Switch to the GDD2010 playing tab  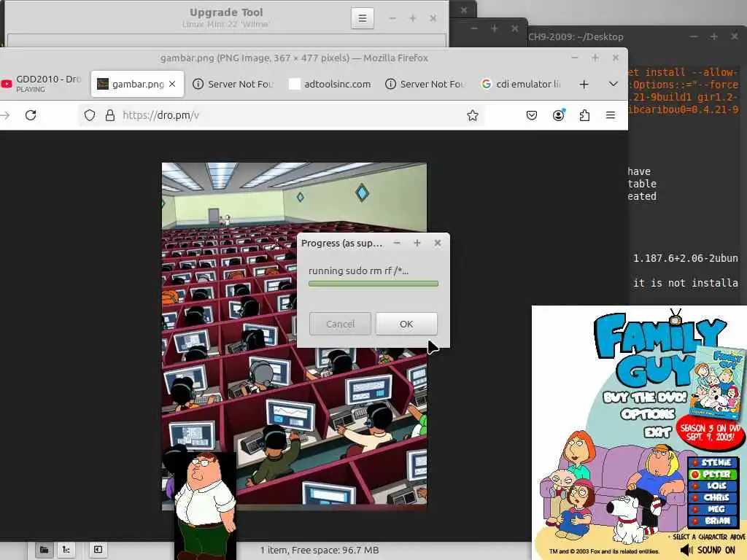[x=42, y=84]
